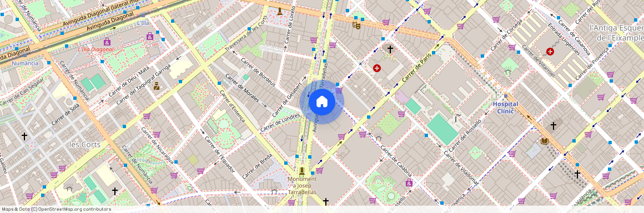Click church cross below Monument Tarradellas label
The image size is (644, 213).
(x=326, y=201)
